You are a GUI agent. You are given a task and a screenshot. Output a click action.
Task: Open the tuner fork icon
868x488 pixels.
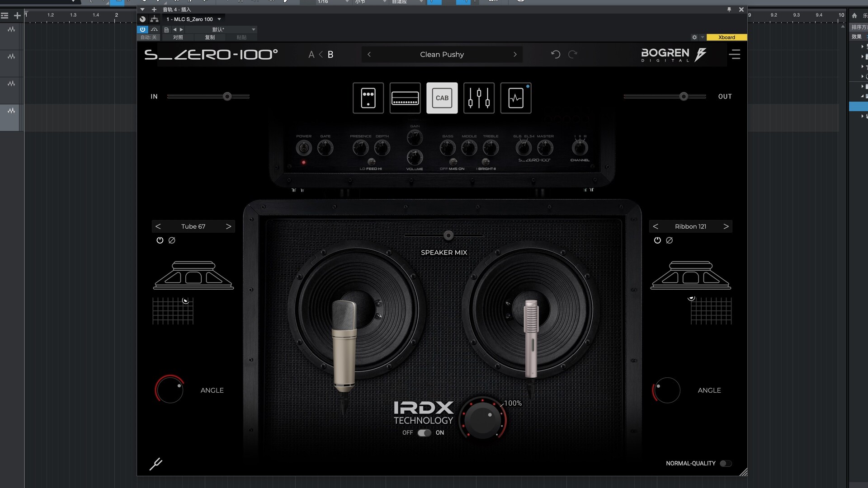pos(156,464)
